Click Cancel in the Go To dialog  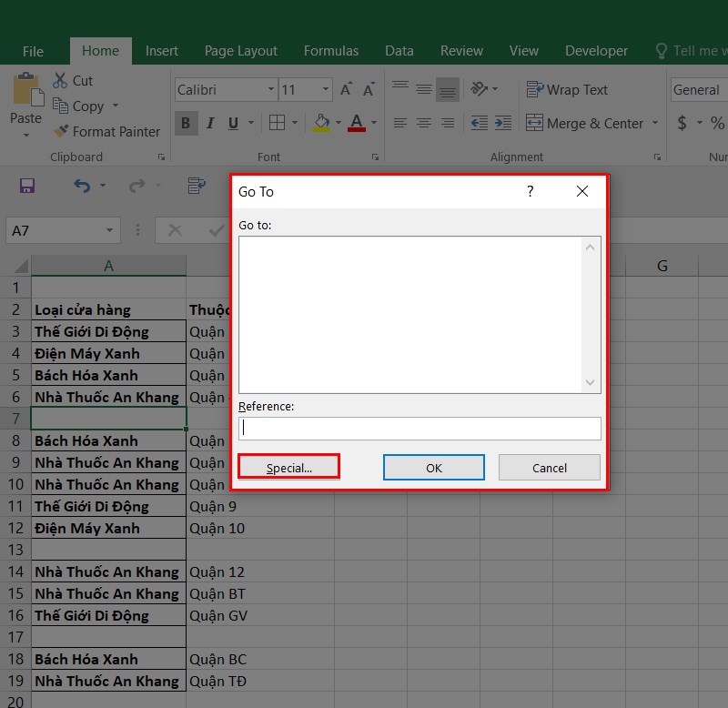coord(550,467)
